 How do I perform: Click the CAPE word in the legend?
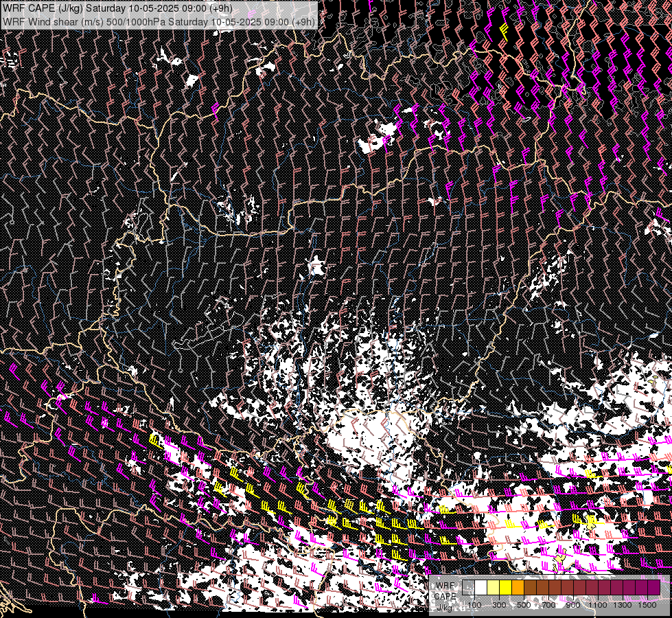pos(445,596)
